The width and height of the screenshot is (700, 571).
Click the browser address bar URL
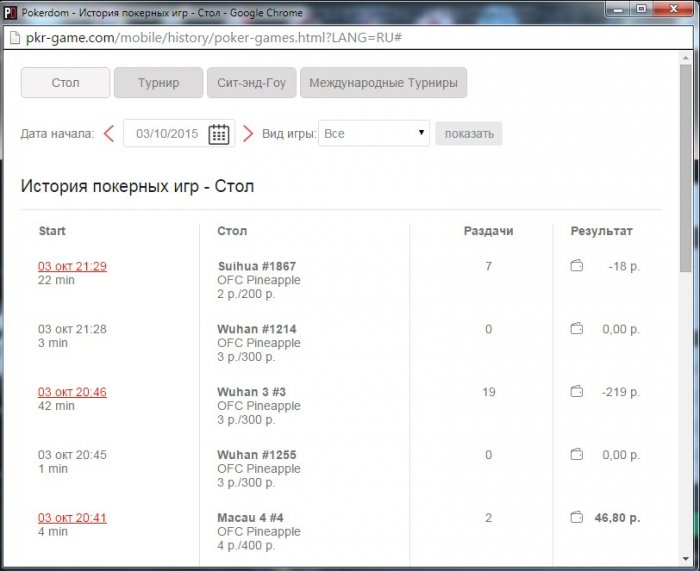(x=214, y=38)
